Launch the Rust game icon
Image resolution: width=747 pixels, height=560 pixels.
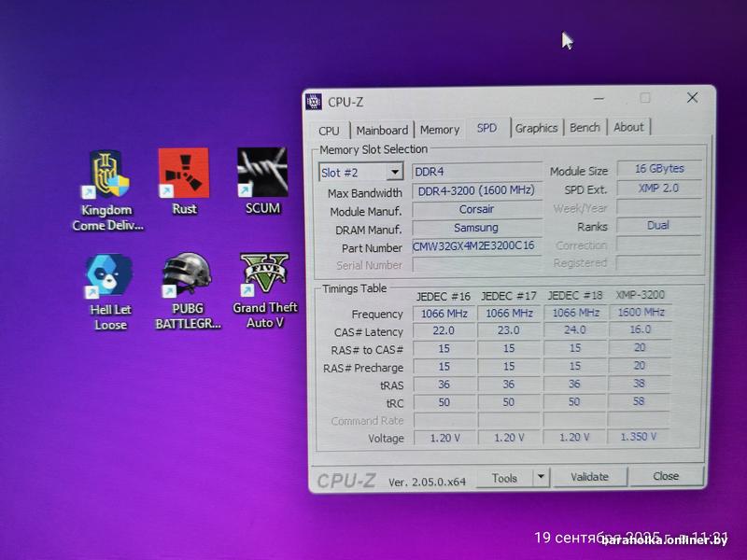tap(184, 175)
